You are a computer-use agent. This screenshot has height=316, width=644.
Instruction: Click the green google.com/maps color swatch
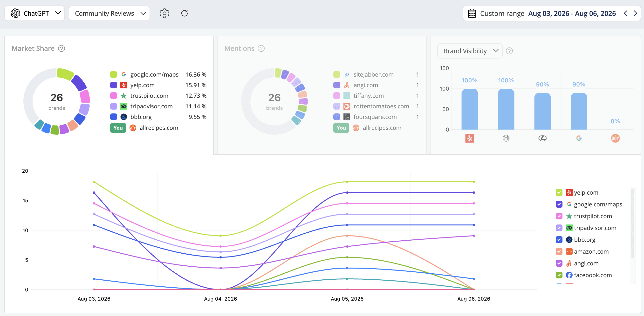pyautogui.click(x=114, y=74)
